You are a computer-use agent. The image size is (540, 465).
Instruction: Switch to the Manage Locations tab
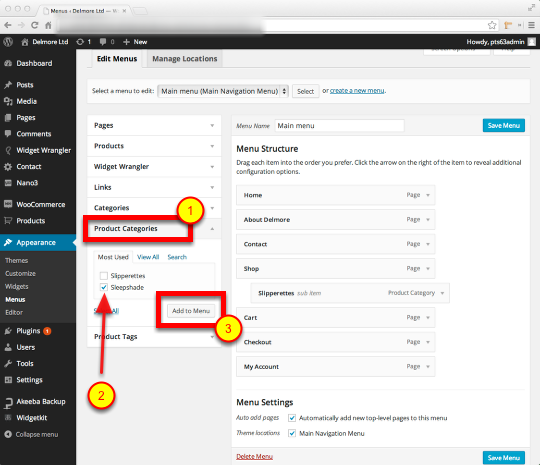click(x=185, y=59)
